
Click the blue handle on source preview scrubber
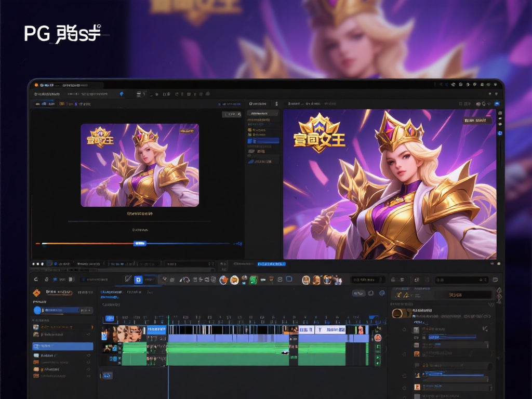pos(140,243)
